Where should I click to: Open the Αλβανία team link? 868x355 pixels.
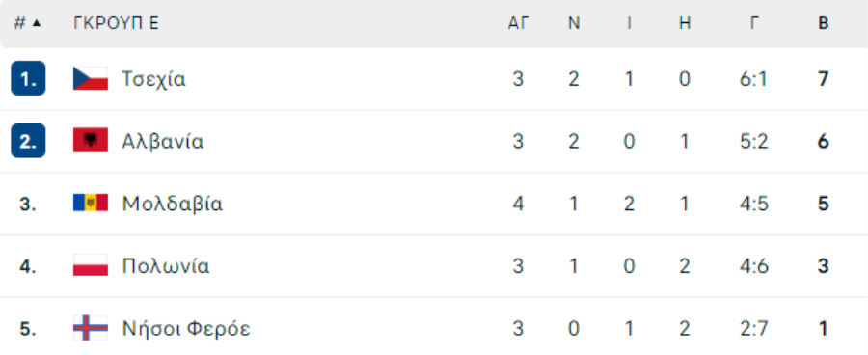163,142
